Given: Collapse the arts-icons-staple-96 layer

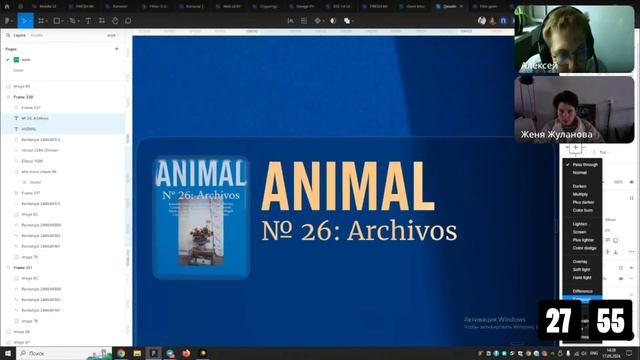Looking at the screenshot, I should tap(16, 172).
